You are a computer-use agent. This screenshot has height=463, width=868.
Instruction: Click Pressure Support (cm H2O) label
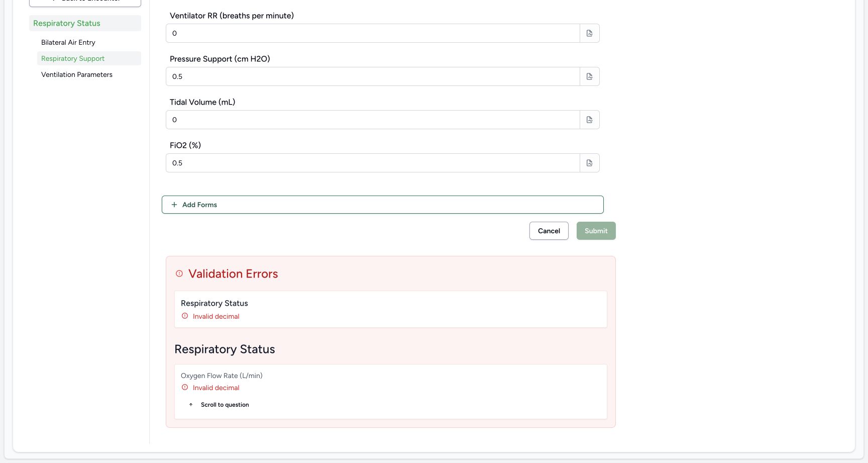pos(220,59)
